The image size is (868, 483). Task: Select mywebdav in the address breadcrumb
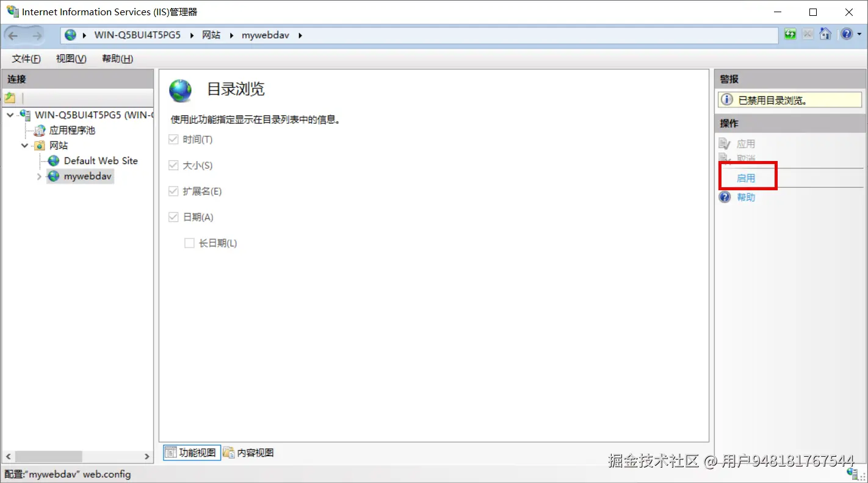(265, 35)
